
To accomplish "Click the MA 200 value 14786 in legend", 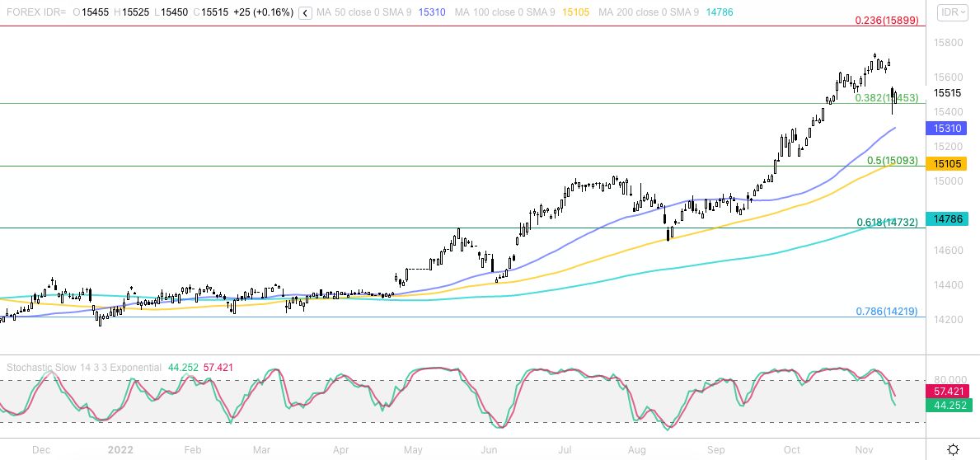I will coord(720,12).
